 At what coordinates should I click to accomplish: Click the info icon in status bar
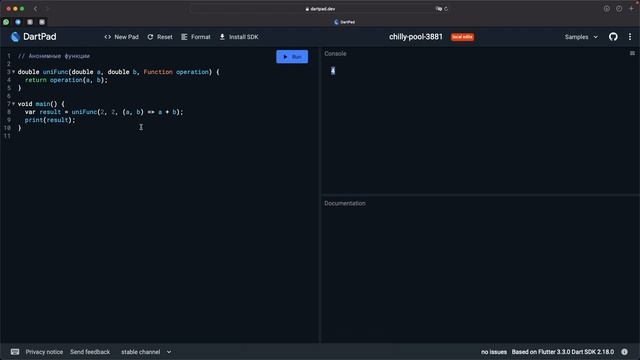pyautogui.click(x=624, y=352)
